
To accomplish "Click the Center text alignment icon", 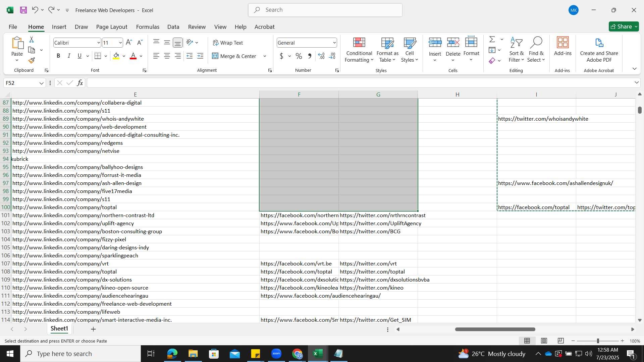I will coord(167,56).
